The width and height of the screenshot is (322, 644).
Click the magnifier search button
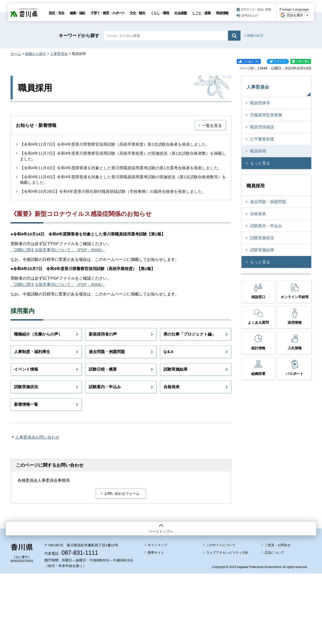[234, 36]
